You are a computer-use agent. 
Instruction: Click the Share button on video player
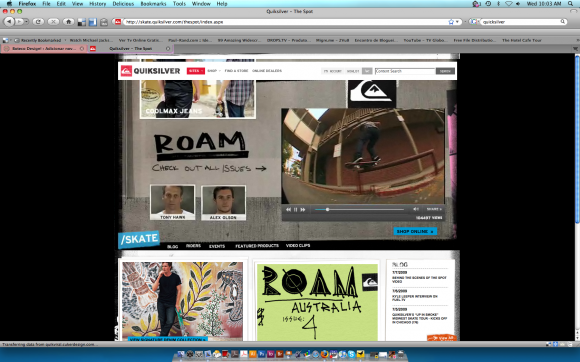pyautogui.click(x=434, y=209)
